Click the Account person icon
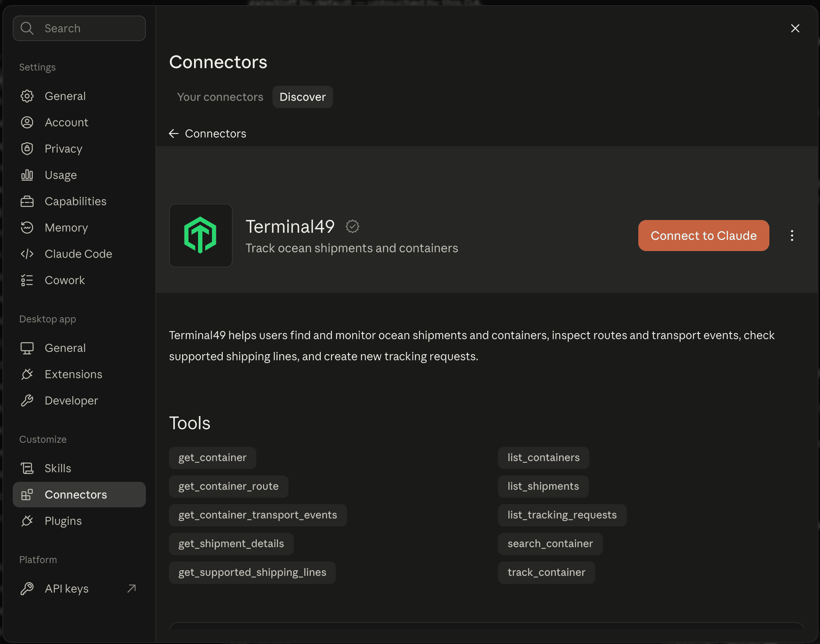820x644 pixels. 27,122
